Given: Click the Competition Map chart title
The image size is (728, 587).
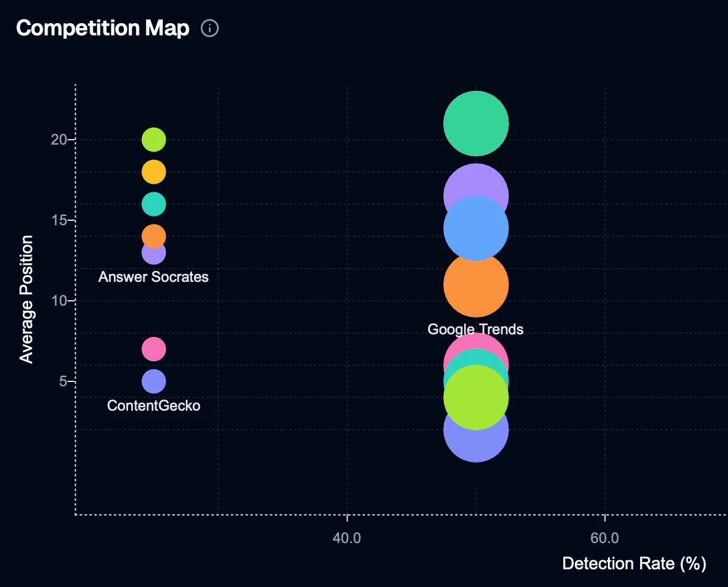Looking at the screenshot, I should [x=102, y=28].
